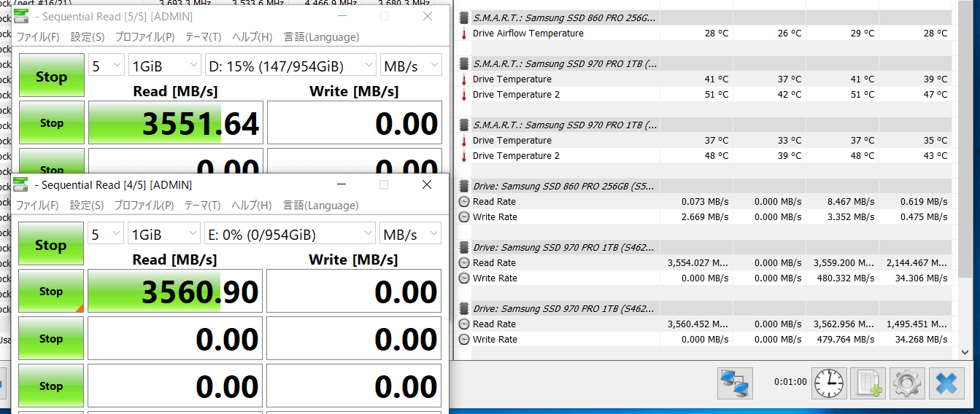Click the app icon of Sequential Read [4/5] window
The height and width of the screenshot is (414, 980).
click(20, 185)
